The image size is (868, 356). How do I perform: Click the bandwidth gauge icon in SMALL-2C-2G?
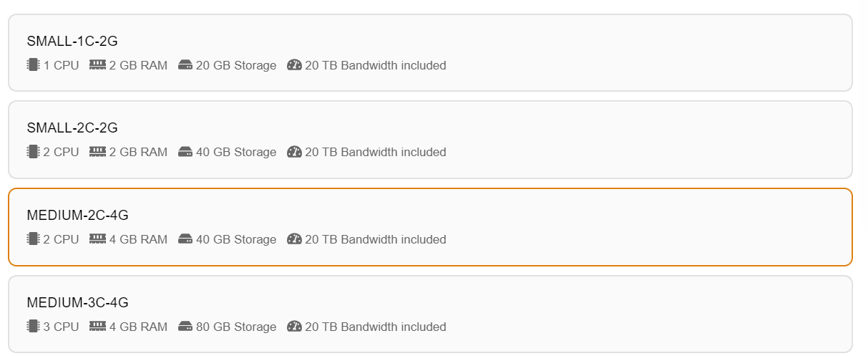294,152
